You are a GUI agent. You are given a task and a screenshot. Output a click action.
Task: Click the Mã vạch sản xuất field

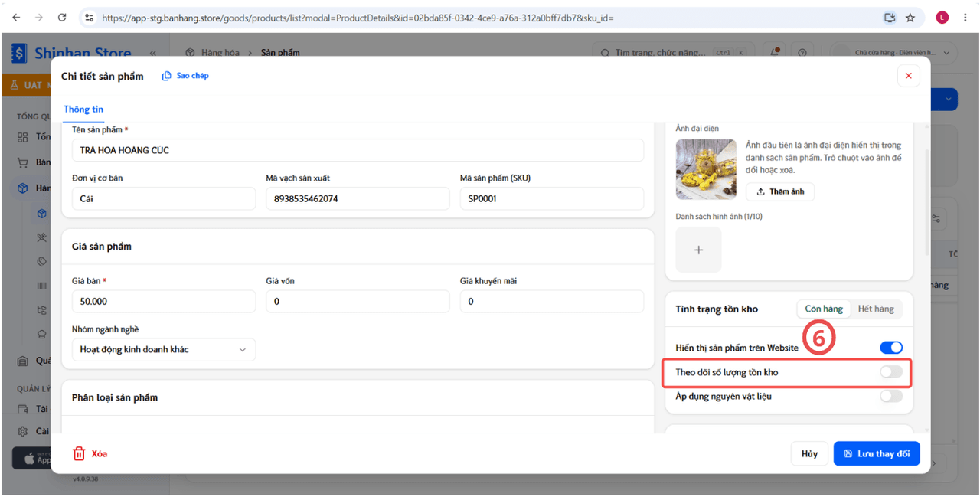[x=358, y=198]
